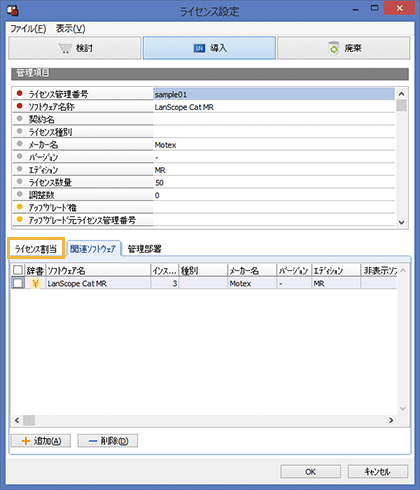Check the LanScope Cat MR row checkbox
The height and width of the screenshot is (490, 420).
18,283
